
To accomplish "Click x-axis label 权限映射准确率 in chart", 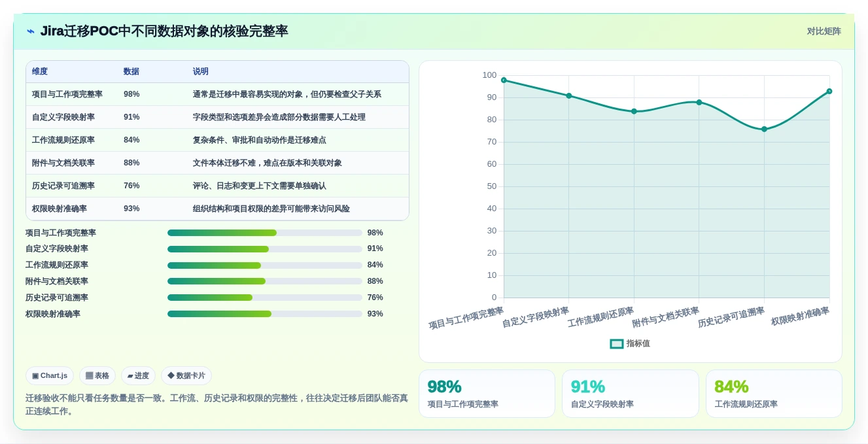I will pos(800,316).
